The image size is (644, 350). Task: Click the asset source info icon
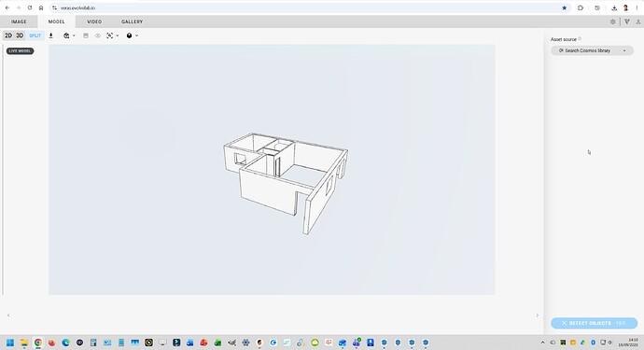point(580,39)
